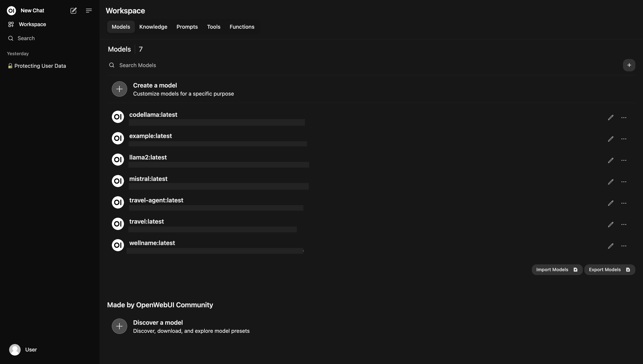This screenshot has width=643, height=364.
Task: Click the new chat compose icon
Action: [x=73, y=10]
